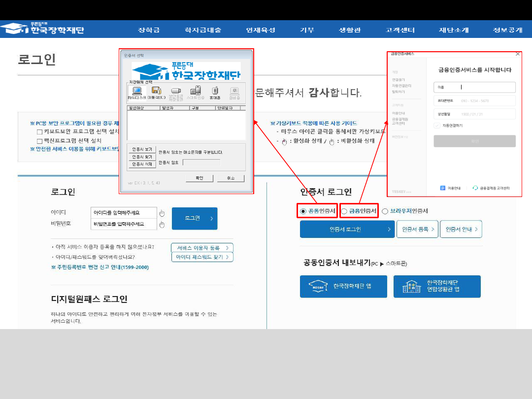Open 장학금 menu in top navigation
The image size is (532, 399).
[x=149, y=30]
